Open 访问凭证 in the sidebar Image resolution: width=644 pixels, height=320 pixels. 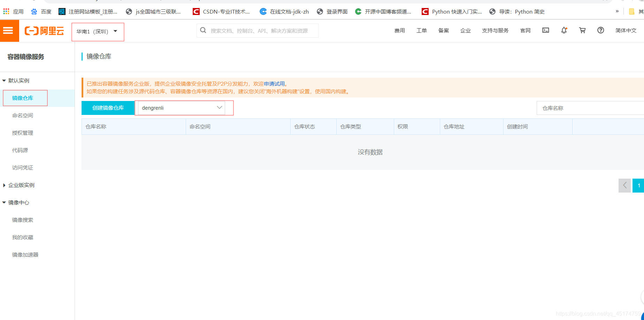coord(23,167)
